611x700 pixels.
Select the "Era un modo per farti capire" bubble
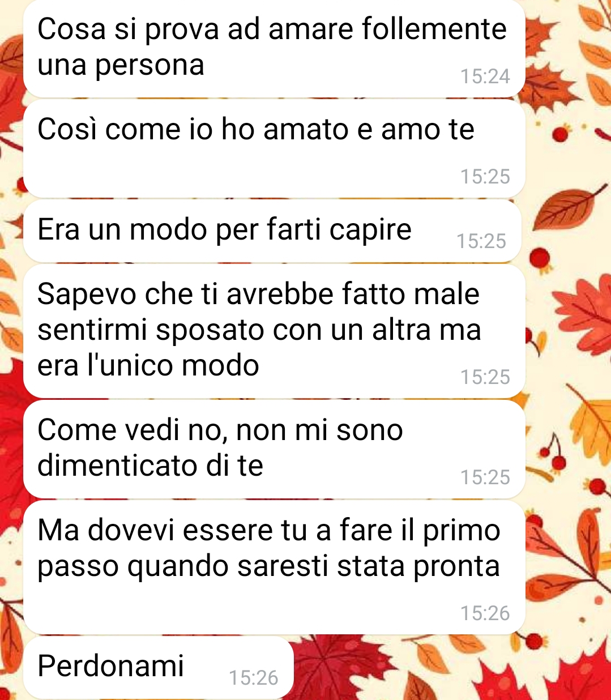click(272, 231)
